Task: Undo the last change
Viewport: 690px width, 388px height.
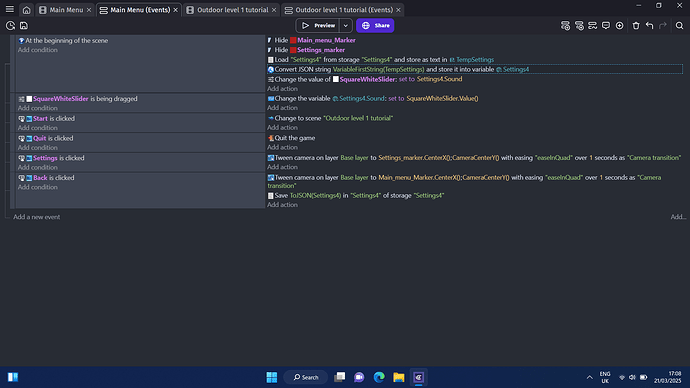Action: click(x=650, y=26)
